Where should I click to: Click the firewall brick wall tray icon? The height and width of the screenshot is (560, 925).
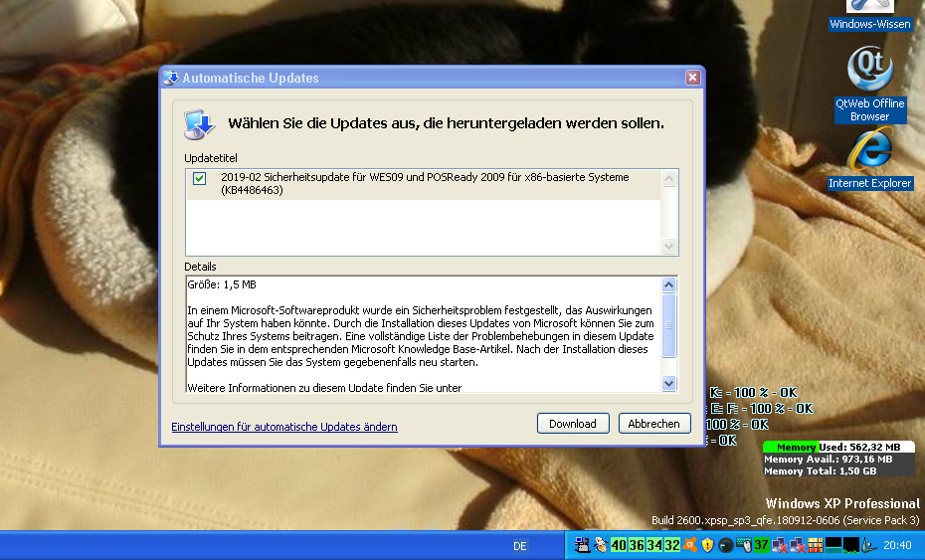(x=816, y=545)
